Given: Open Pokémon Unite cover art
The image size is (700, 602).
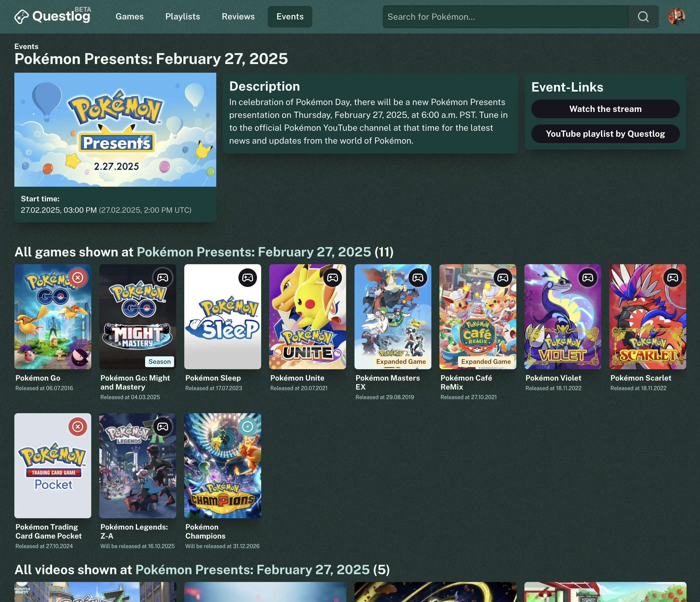Looking at the screenshot, I should coord(308,317).
